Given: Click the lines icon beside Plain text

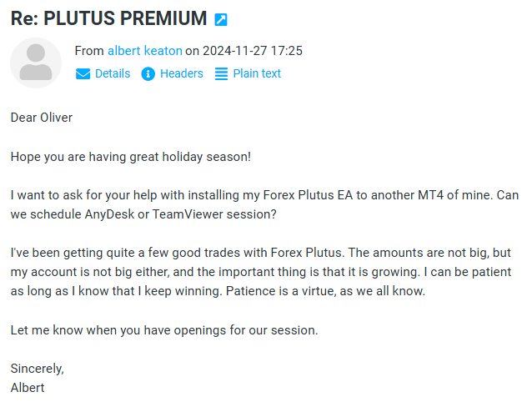Looking at the screenshot, I should 221,73.
